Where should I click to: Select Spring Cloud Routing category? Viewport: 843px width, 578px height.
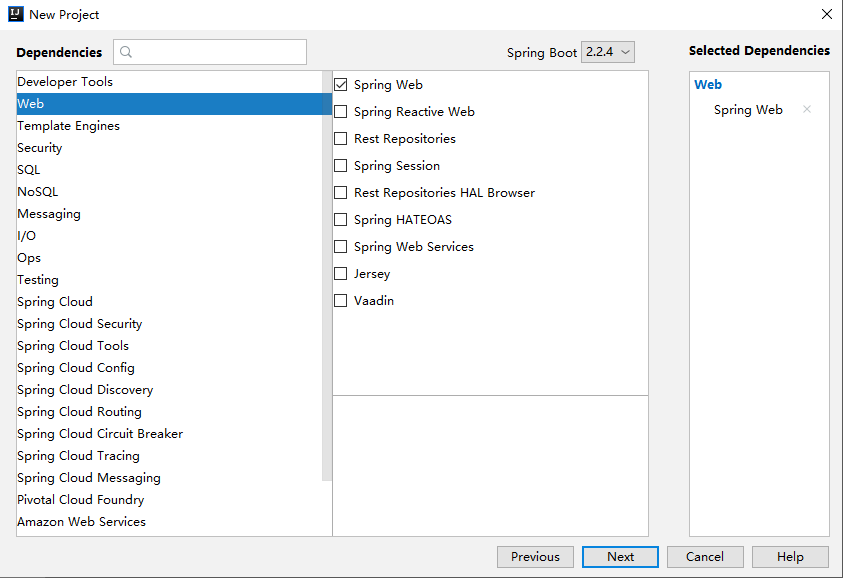point(169,412)
